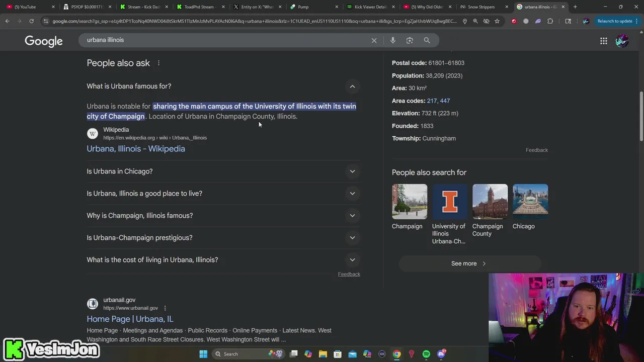Open the Google account avatar
This screenshot has width=644, height=362.
622,41
